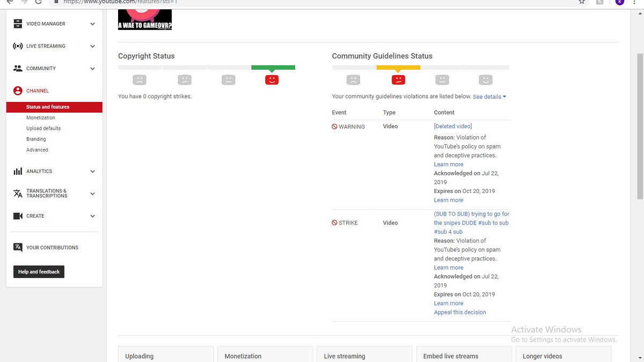Click the channel avatar thumbnail

(145, 19)
